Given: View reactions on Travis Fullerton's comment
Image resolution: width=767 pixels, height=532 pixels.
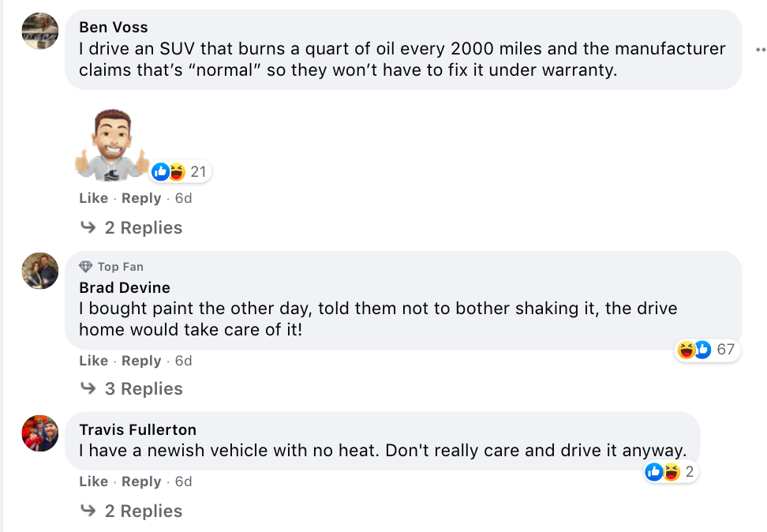Looking at the screenshot, I should pyautogui.click(x=670, y=472).
